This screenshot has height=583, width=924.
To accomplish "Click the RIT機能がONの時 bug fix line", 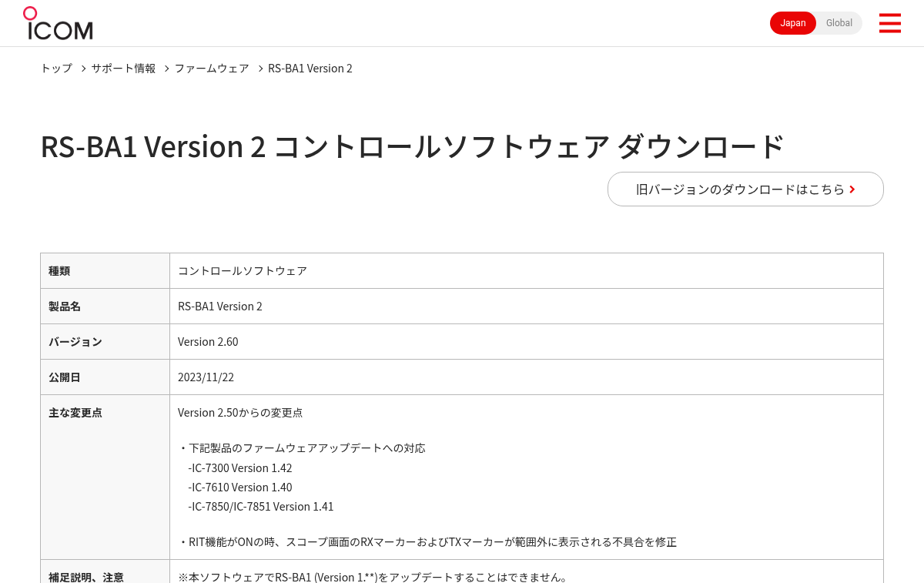I will coord(427,542).
